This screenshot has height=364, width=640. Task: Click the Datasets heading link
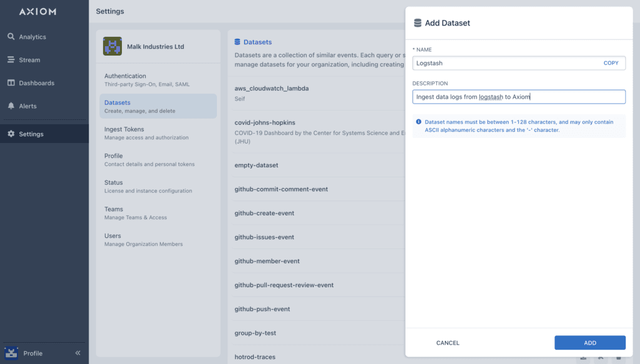[257, 42]
